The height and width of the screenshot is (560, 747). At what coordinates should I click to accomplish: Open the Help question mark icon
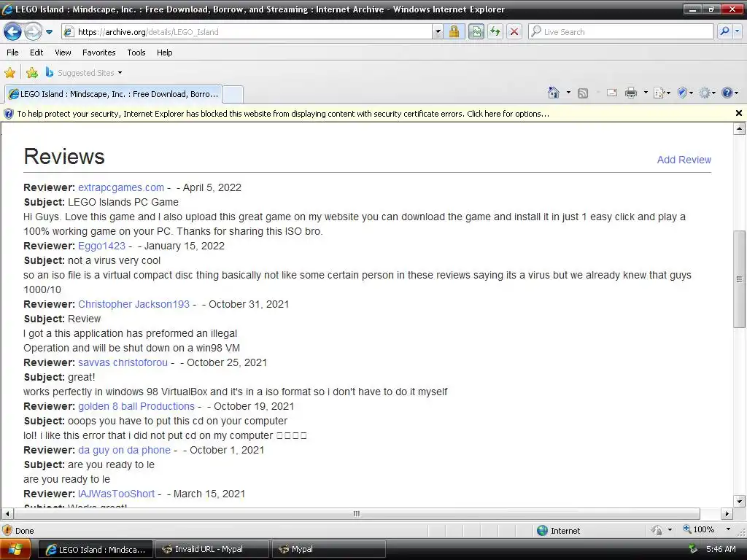(729, 93)
